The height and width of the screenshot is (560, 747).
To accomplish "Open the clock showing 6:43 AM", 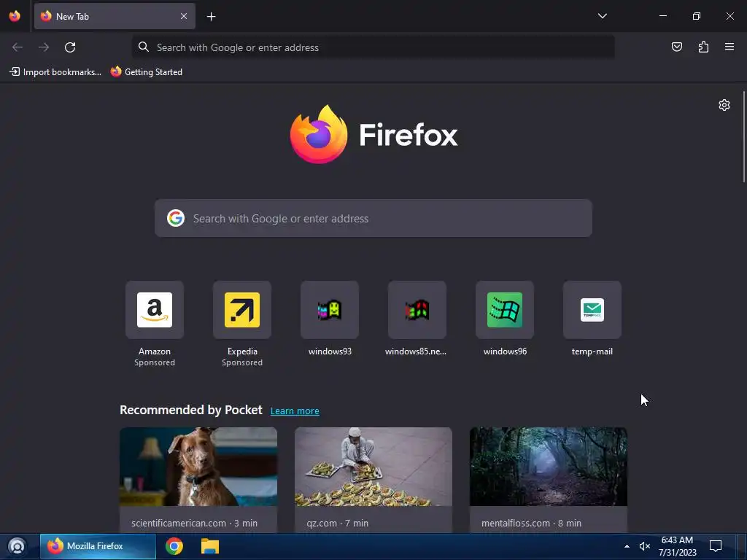I will click(x=678, y=546).
